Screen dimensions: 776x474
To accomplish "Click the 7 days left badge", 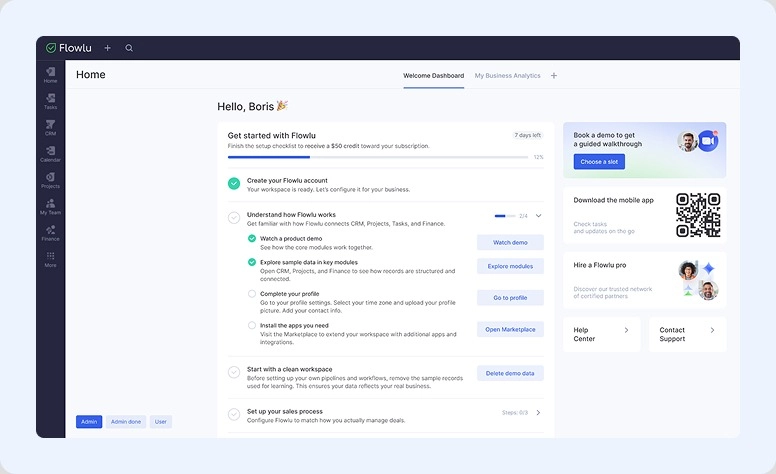I will [x=528, y=135].
